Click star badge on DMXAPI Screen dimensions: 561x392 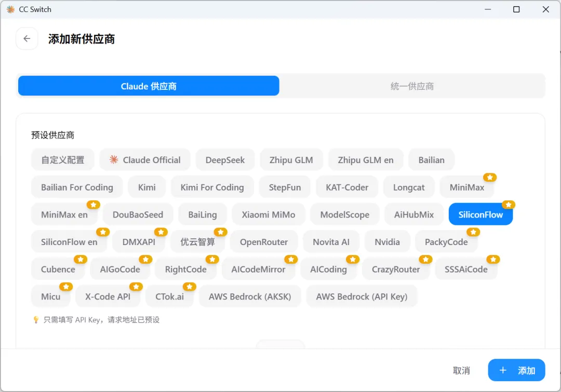(x=161, y=232)
